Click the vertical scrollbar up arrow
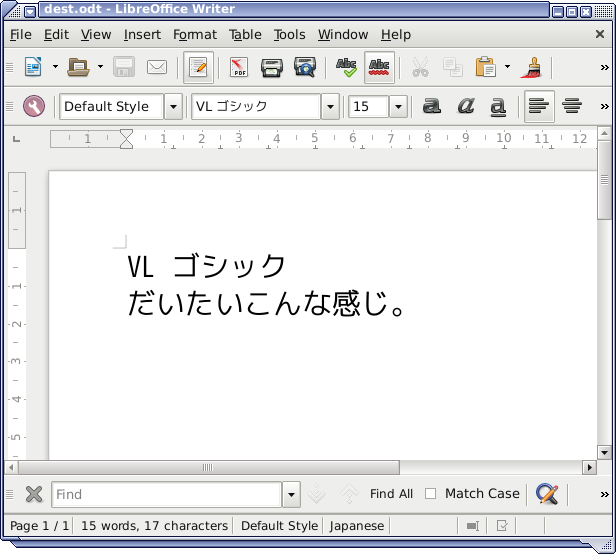Screen dimensions: 616x554 pos(604,134)
